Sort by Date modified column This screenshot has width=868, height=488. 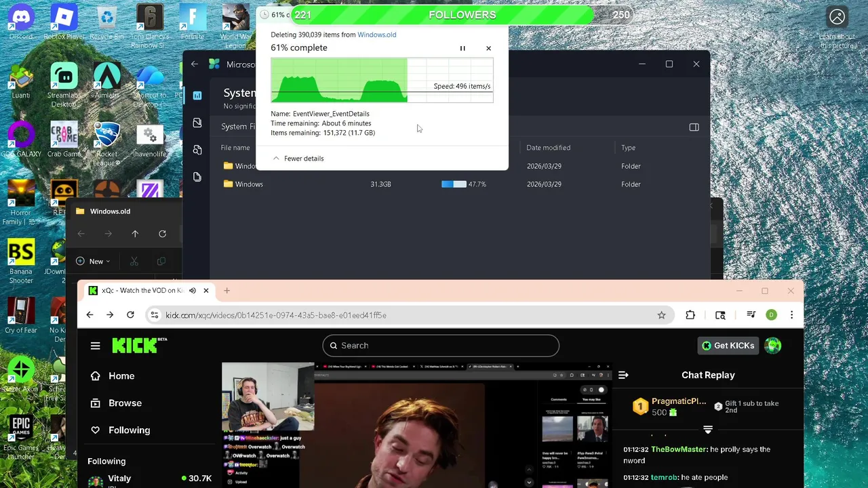[x=549, y=148]
